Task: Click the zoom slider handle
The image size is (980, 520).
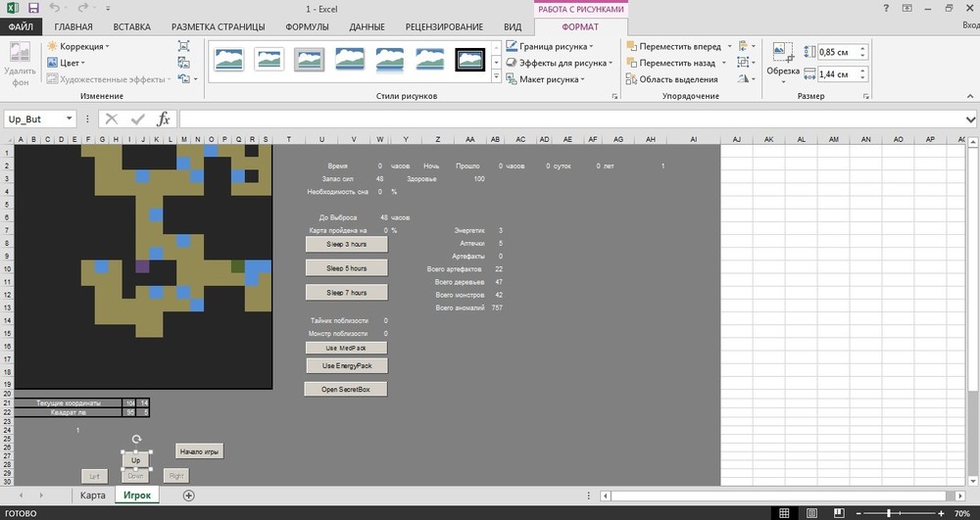Action: [889, 512]
